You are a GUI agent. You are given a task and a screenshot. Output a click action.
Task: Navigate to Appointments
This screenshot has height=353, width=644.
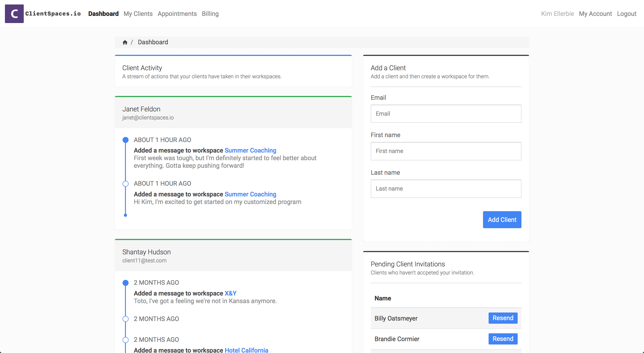tap(177, 14)
